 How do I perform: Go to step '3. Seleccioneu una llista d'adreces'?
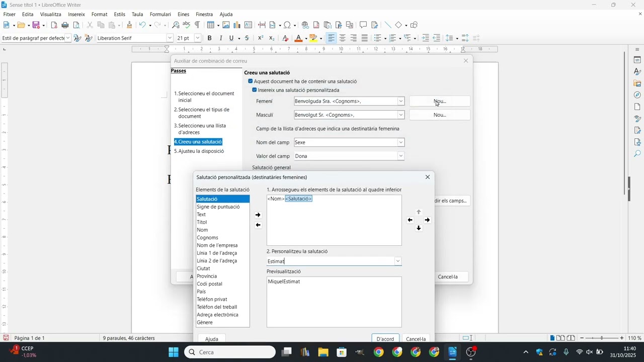200,129
